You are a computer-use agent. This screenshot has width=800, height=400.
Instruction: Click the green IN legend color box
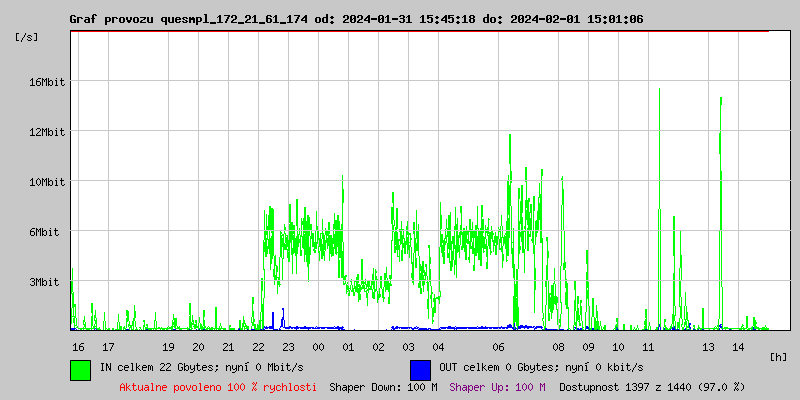point(80,369)
